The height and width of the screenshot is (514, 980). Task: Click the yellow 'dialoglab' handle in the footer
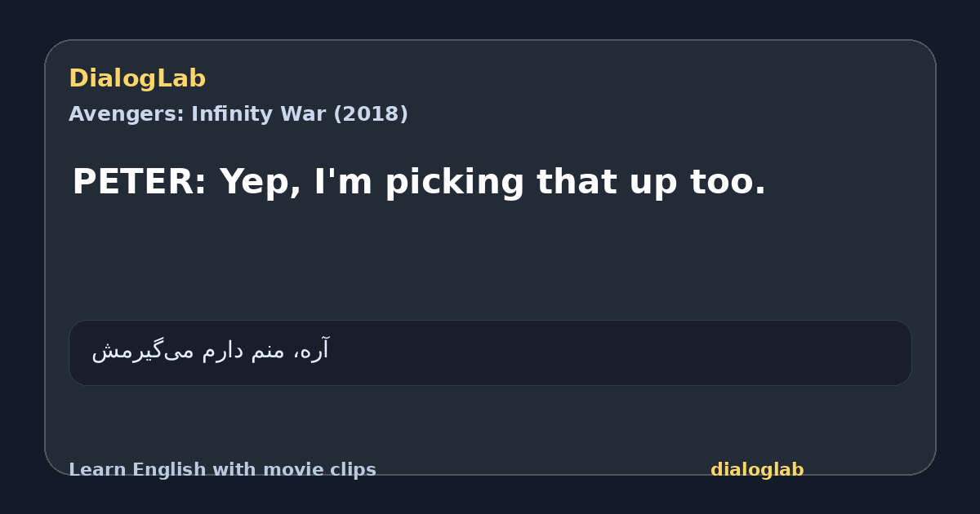[757, 470]
